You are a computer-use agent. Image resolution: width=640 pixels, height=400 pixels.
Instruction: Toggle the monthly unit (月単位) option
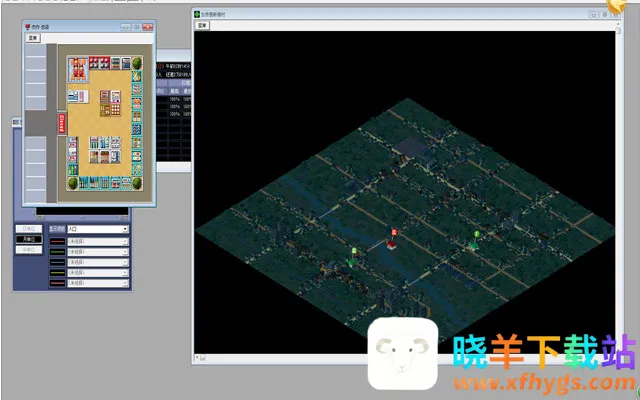[x=27, y=240]
